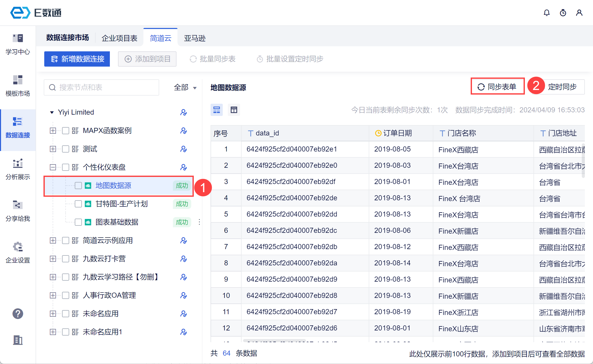Open the 企业项目表 tab
The width and height of the screenshot is (593, 364).
point(119,38)
